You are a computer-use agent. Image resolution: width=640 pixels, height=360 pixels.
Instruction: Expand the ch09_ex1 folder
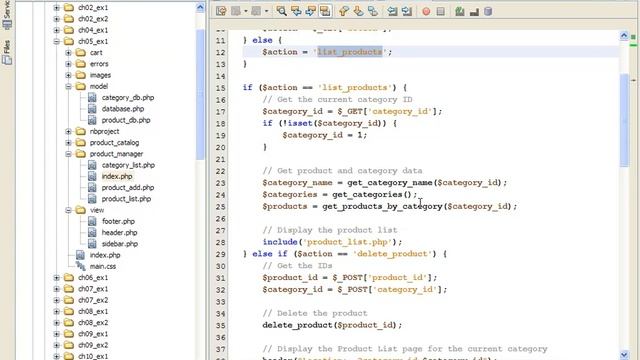tap(57, 334)
